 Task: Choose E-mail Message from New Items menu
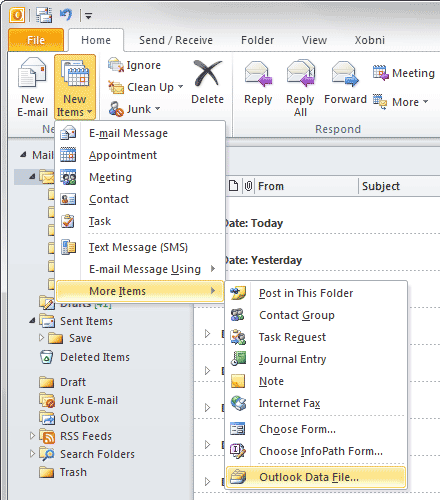pos(140,133)
